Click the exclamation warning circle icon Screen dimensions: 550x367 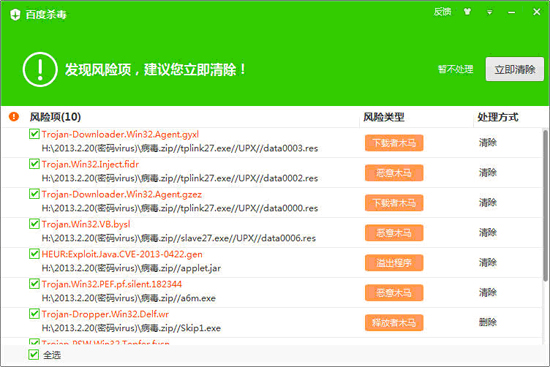pos(40,69)
